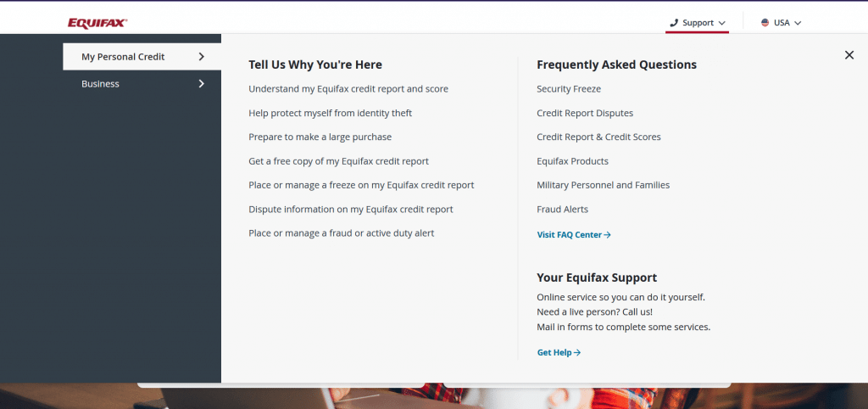The height and width of the screenshot is (409, 868).
Task: Close the support menu with the X icon
Action: click(849, 55)
